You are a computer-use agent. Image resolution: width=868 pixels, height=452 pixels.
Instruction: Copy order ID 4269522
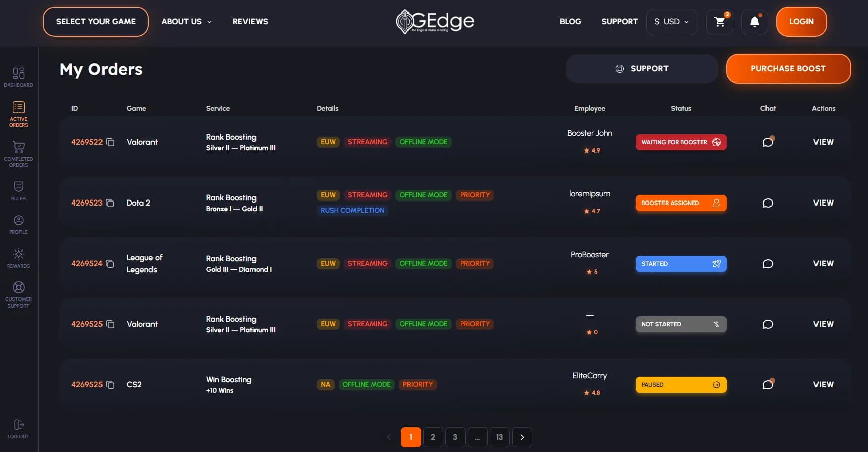tap(110, 142)
